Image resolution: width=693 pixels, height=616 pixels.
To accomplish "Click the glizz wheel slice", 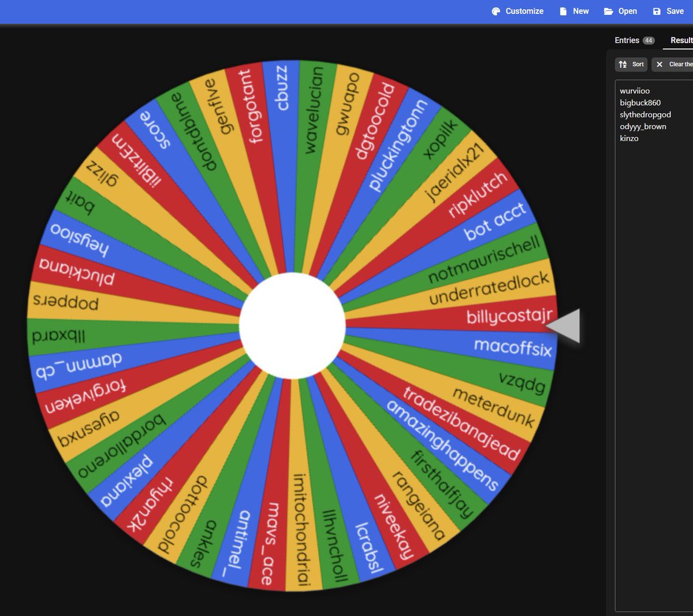I will pyautogui.click(x=102, y=175).
